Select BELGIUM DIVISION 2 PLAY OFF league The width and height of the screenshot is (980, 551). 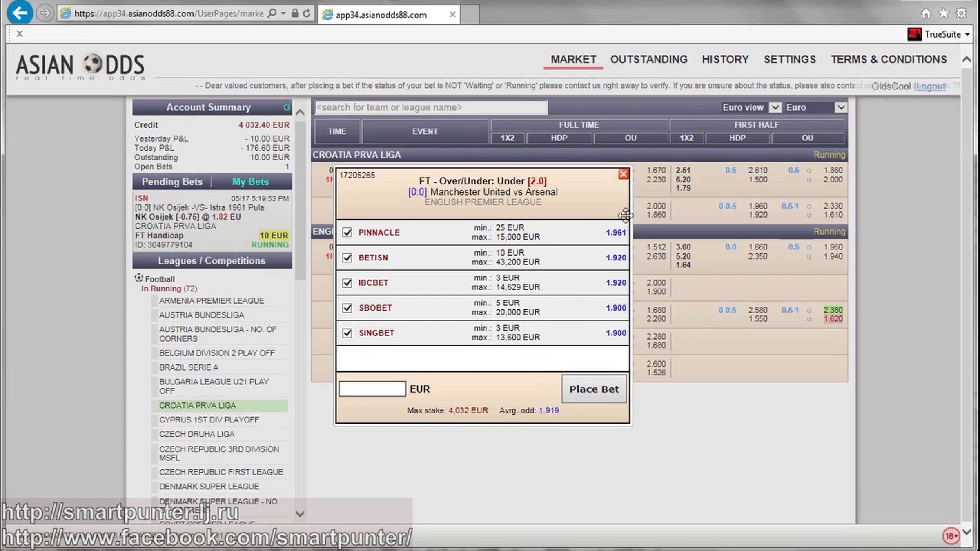[x=216, y=353]
